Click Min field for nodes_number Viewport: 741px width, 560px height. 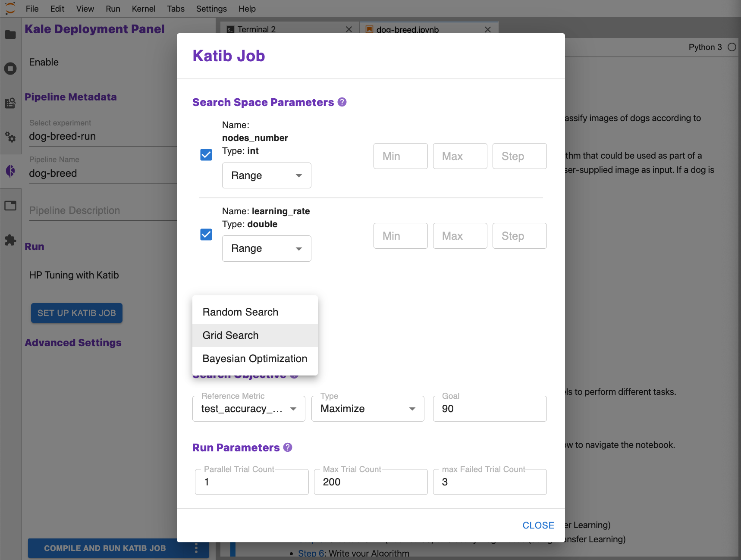click(x=401, y=156)
